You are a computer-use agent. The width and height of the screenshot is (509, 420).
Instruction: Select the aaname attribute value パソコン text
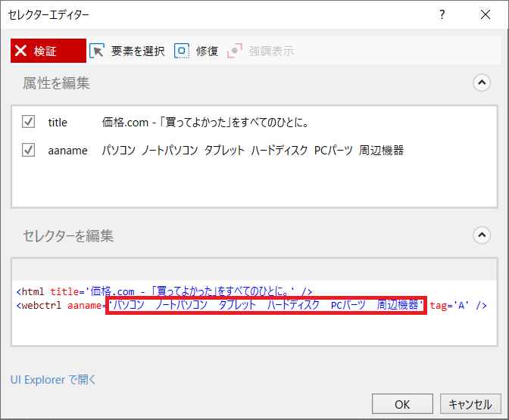tap(253, 151)
